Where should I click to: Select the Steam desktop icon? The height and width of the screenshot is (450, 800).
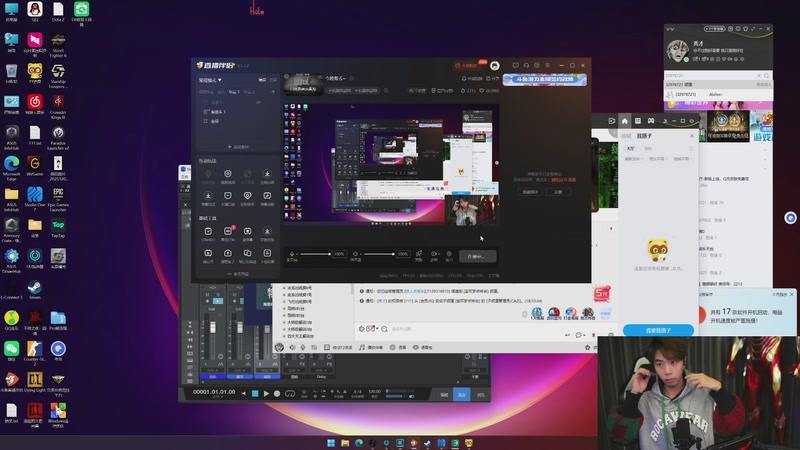(35, 290)
